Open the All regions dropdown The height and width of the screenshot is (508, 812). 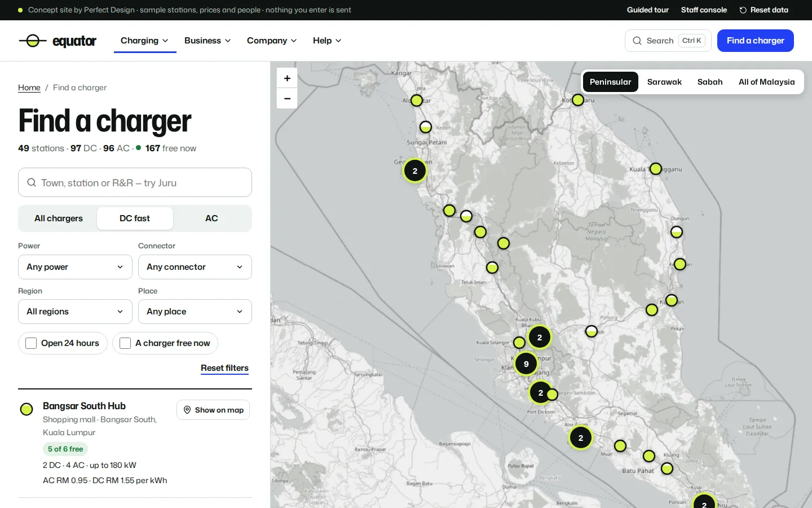coord(75,312)
